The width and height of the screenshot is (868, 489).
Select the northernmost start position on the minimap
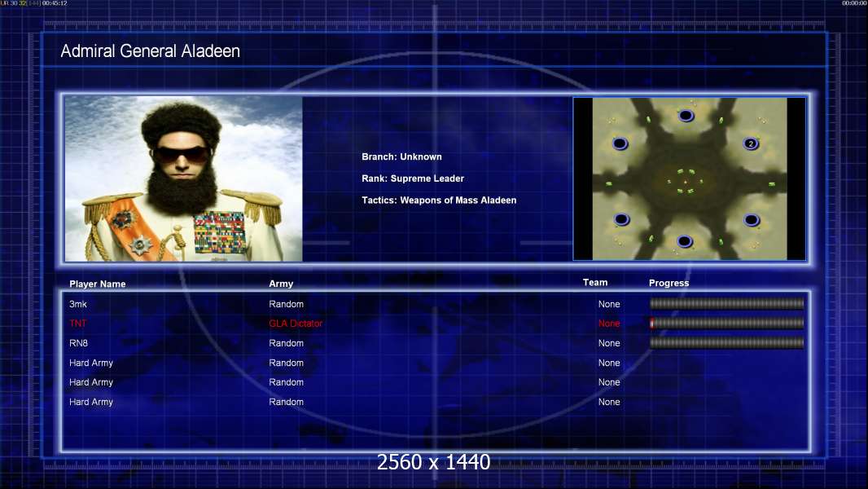pos(686,115)
